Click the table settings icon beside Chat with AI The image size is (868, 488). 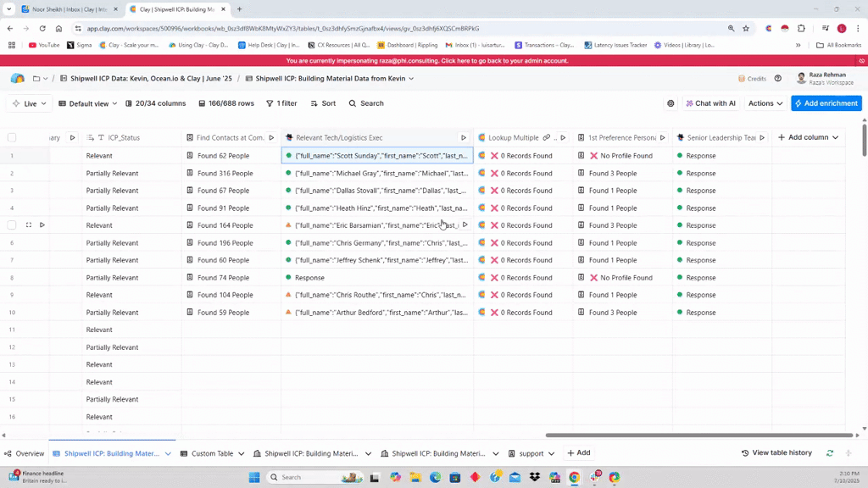(670, 103)
